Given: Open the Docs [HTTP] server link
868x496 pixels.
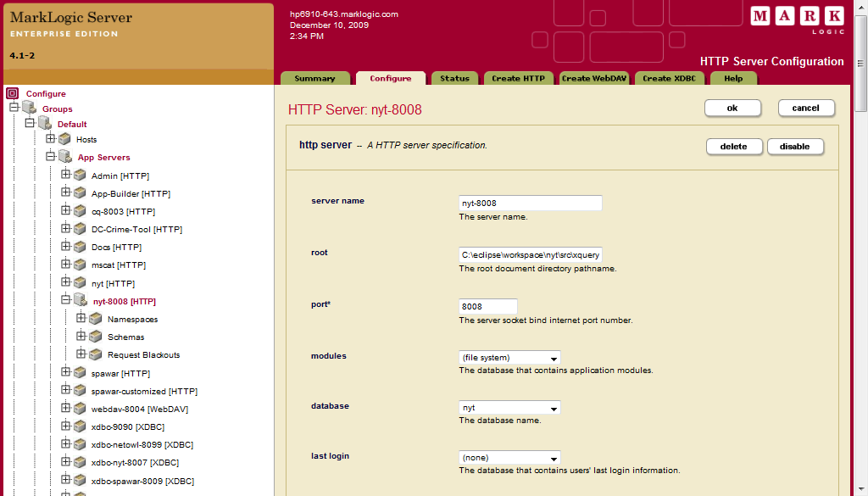Looking at the screenshot, I should tap(116, 247).
